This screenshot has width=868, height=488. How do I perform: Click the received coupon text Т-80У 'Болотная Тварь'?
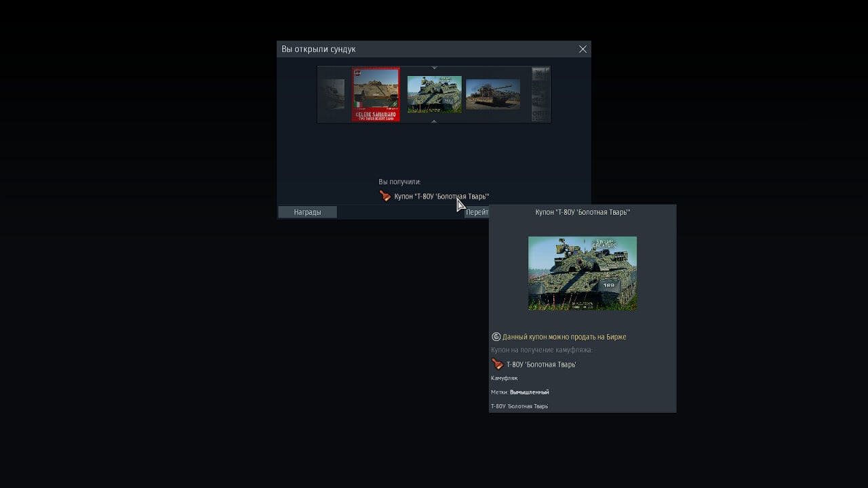coord(441,197)
